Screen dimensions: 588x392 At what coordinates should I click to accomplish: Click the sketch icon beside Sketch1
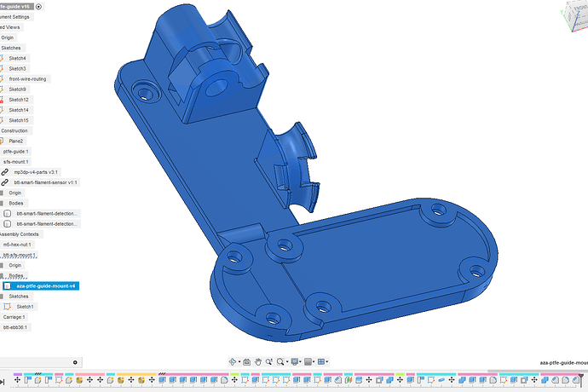point(7,307)
